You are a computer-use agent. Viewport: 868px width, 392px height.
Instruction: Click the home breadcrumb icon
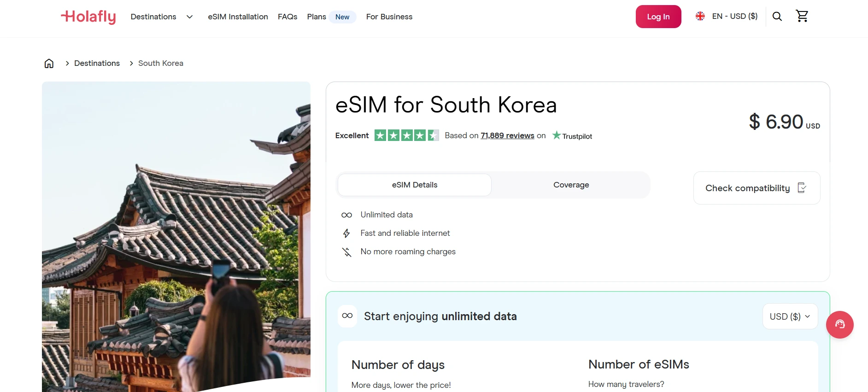49,63
